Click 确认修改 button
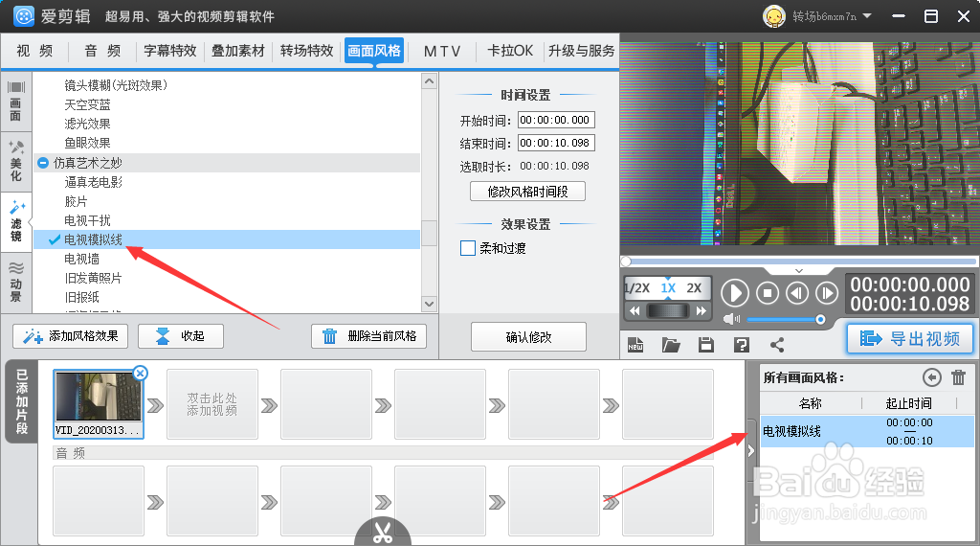Image resolution: width=980 pixels, height=546 pixels. click(x=528, y=337)
